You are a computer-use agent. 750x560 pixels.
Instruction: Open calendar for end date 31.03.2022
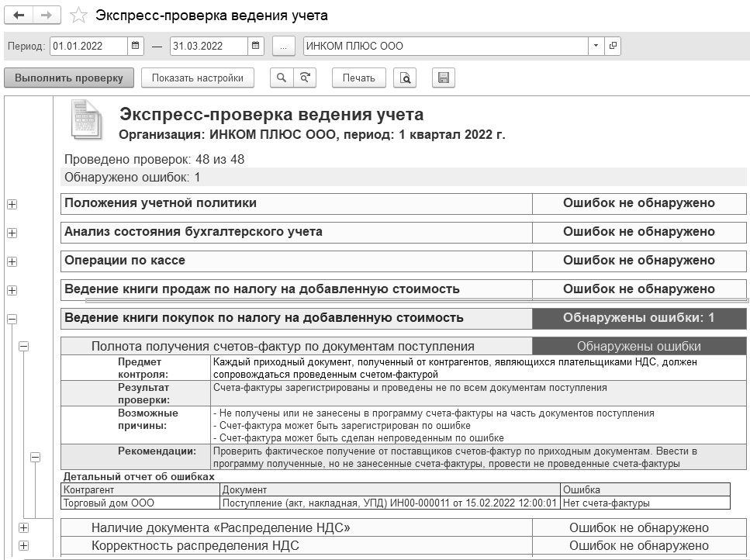coord(255,46)
